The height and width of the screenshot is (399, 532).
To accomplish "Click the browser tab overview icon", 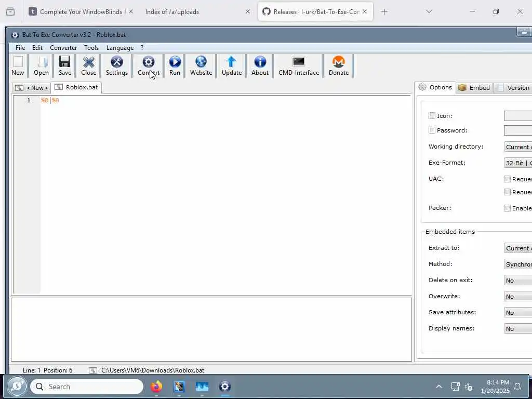I will point(10,11).
